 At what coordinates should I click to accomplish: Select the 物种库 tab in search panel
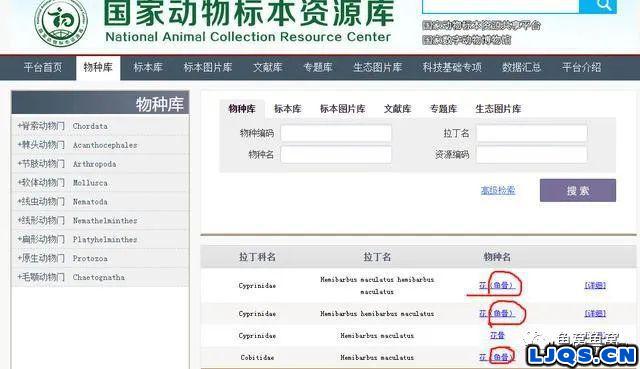(x=242, y=109)
